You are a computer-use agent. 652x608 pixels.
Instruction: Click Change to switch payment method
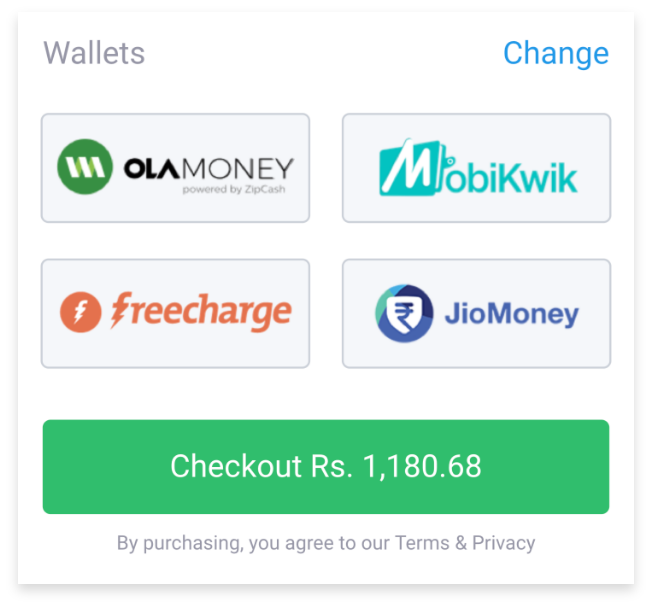[556, 54]
